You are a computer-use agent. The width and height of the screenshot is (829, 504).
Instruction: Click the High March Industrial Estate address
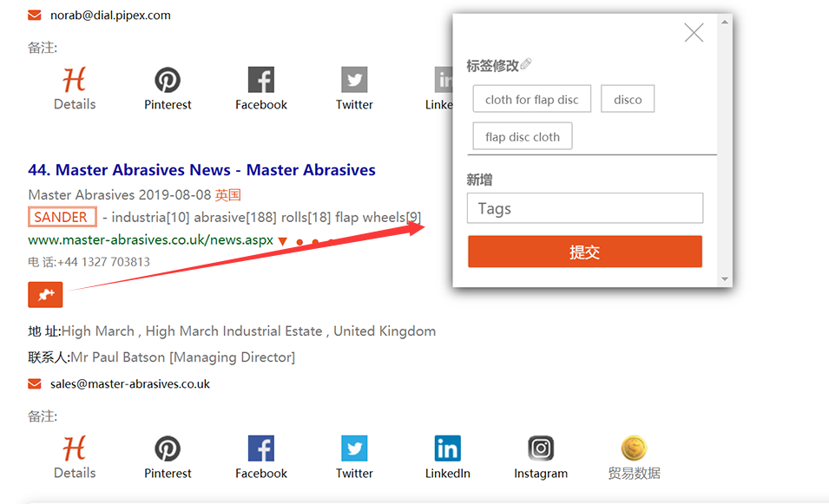[248, 331]
